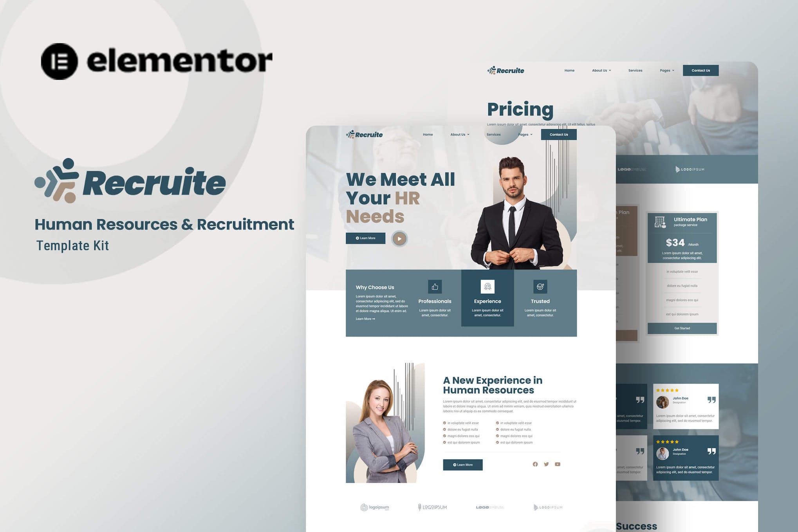Image resolution: width=798 pixels, height=532 pixels.
Task: Click the play button icon on hero
Action: (399, 238)
